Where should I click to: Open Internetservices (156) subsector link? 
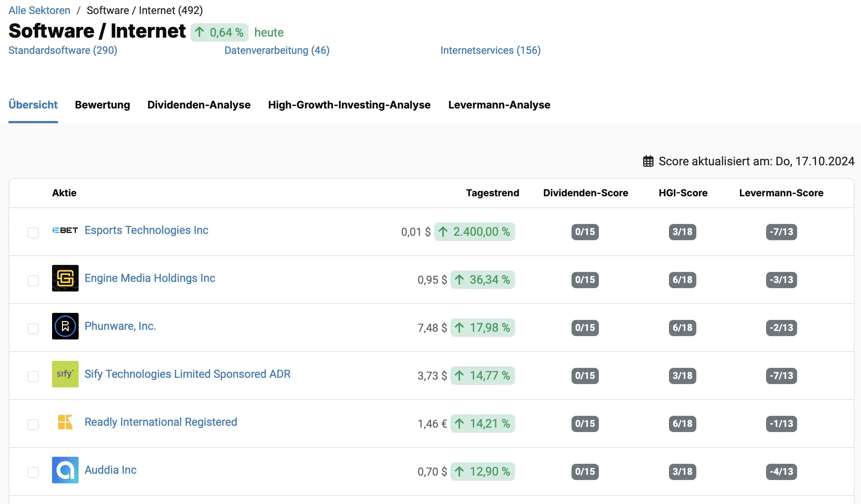click(x=490, y=50)
